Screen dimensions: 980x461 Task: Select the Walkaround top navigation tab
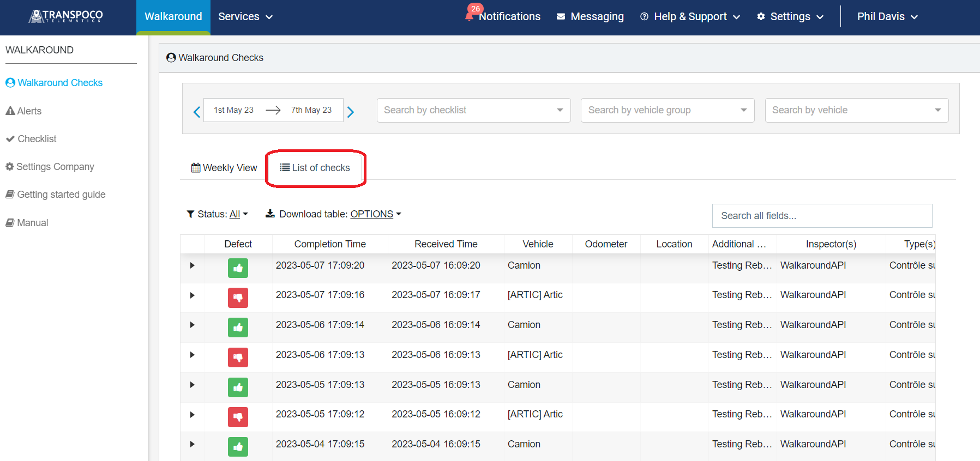[x=173, y=17]
